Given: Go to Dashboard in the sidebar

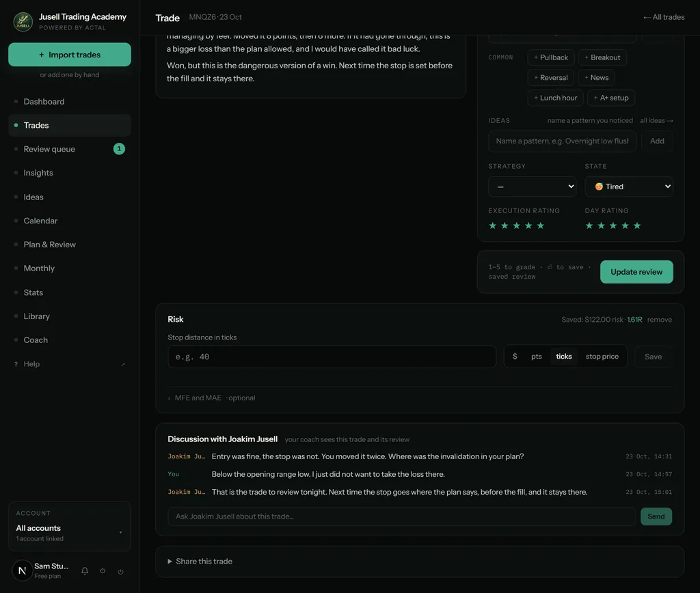Looking at the screenshot, I should [x=70, y=102].
